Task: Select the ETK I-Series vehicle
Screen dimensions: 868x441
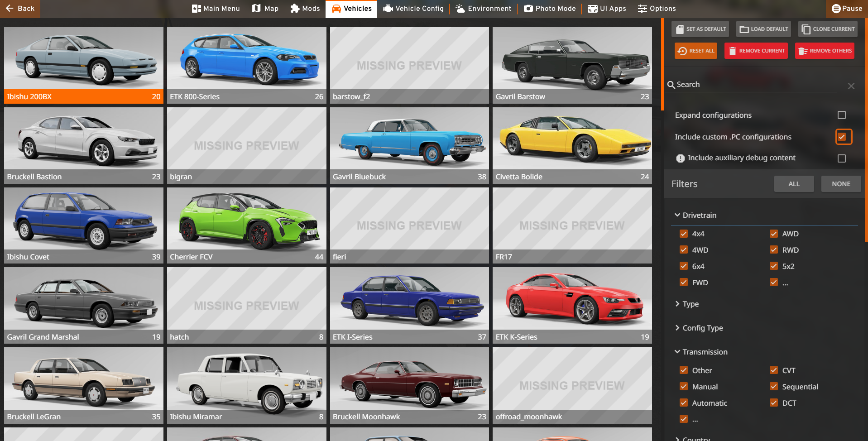Action: pyautogui.click(x=409, y=305)
